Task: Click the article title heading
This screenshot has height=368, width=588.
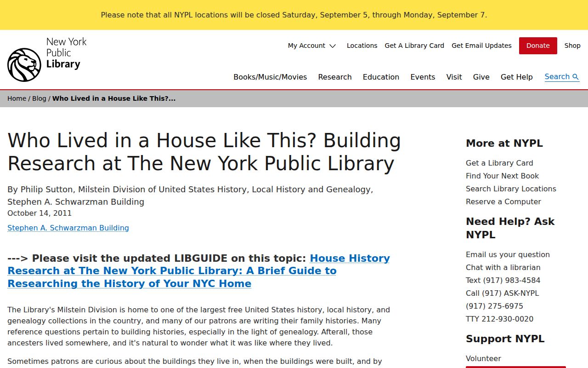Action: pos(204,152)
